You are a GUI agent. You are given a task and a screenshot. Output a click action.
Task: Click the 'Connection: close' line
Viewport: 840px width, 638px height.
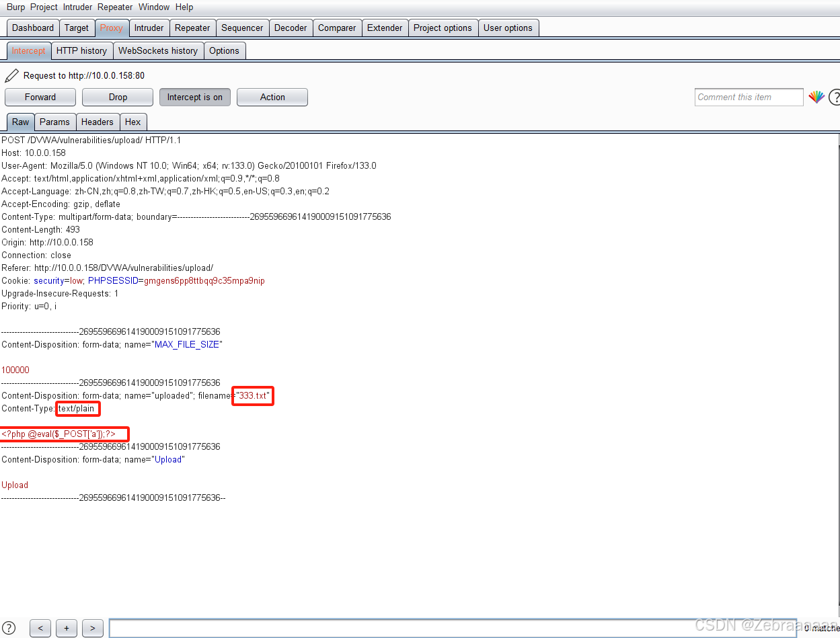coord(36,255)
